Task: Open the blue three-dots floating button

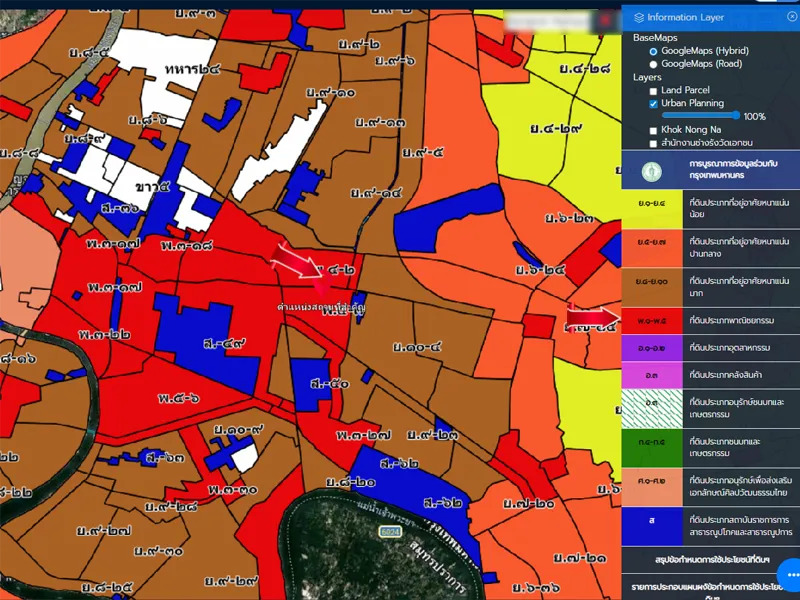Action: (789, 574)
